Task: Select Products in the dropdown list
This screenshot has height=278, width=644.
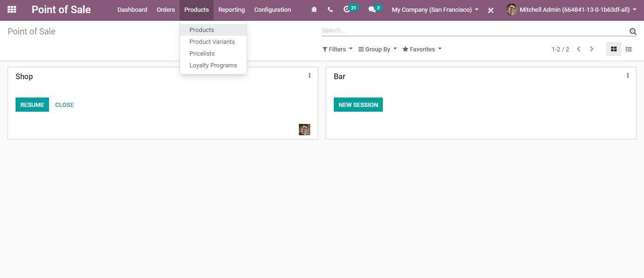Action: [x=213, y=30]
